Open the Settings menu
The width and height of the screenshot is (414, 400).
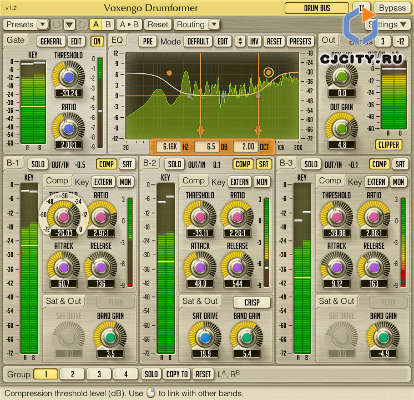coord(387,24)
